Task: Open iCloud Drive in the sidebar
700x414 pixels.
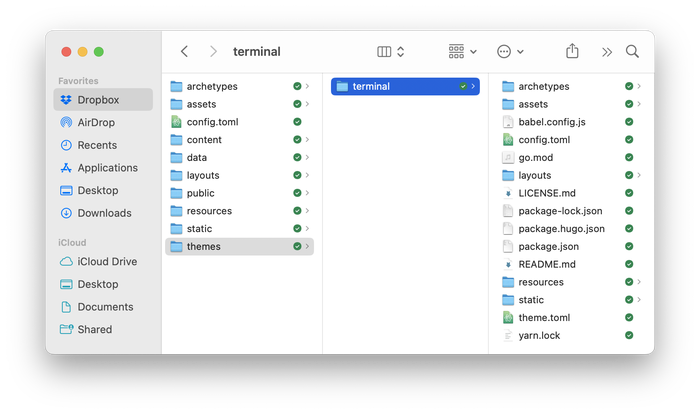Action: click(103, 262)
